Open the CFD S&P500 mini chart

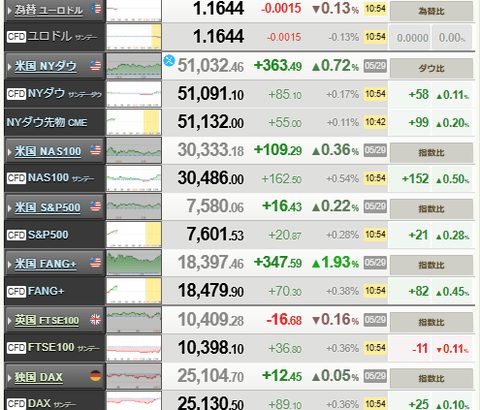point(134,235)
